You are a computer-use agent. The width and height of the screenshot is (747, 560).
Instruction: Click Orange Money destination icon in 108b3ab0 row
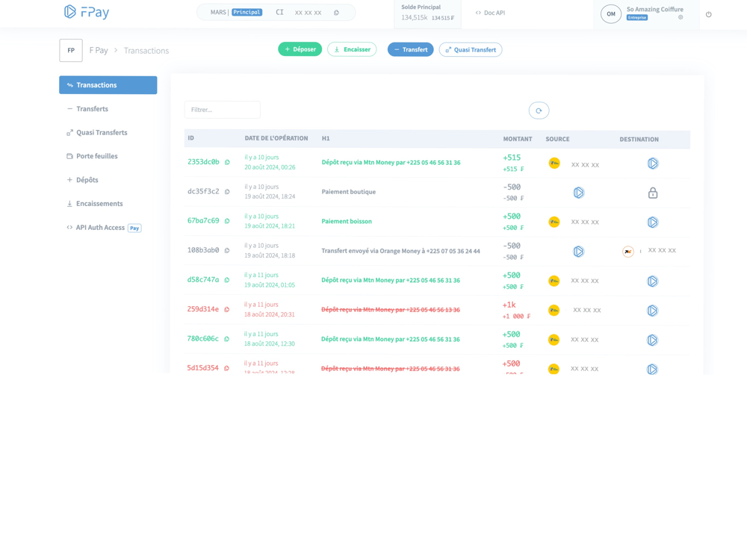tap(628, 252)
